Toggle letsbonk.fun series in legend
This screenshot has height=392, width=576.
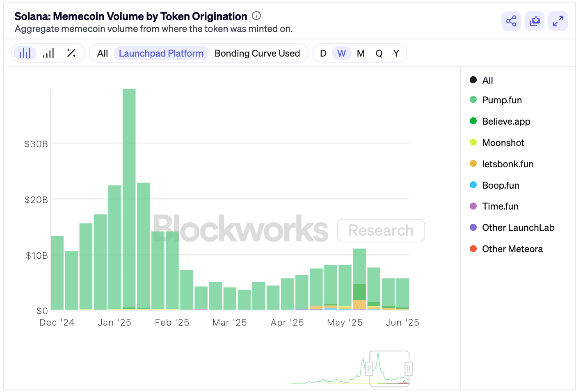(501, 164)
